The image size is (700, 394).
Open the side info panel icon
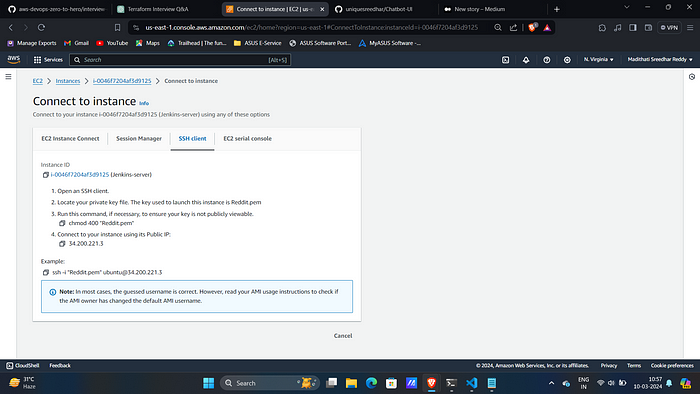click(692, 77)
